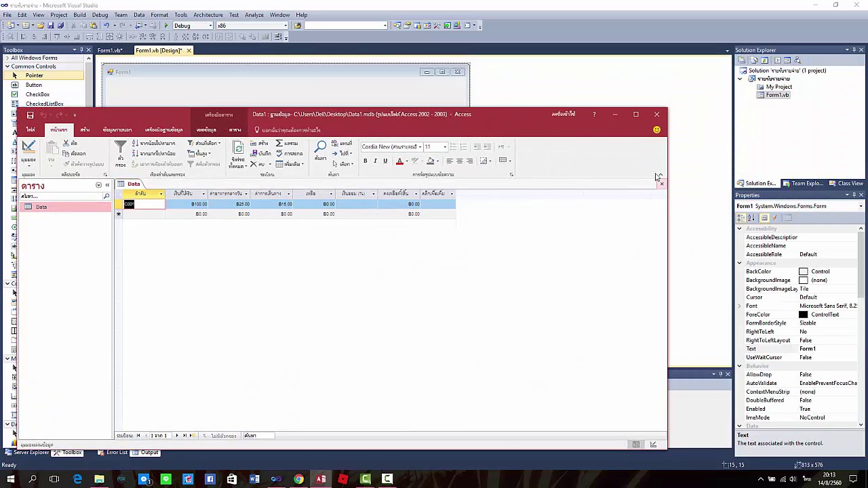Select the CheckBox control in the Toolbox

pos(38,94)
